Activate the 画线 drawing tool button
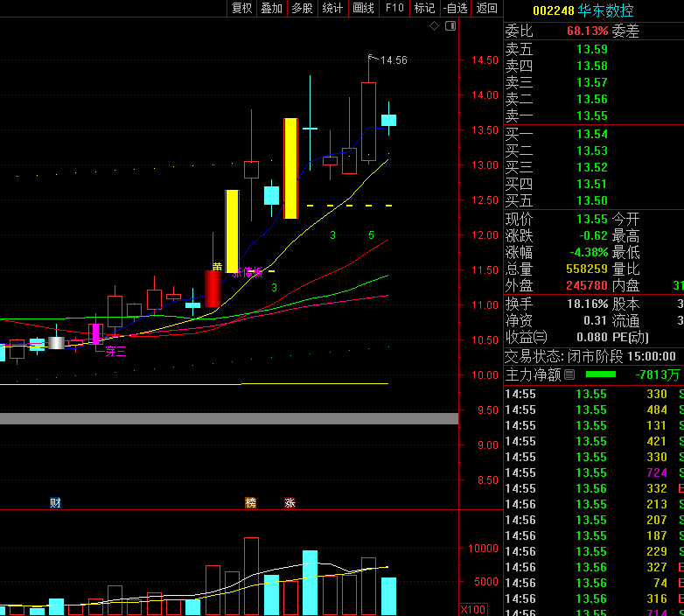This screenshot has height=616, width=684. [x=363, y=8]
